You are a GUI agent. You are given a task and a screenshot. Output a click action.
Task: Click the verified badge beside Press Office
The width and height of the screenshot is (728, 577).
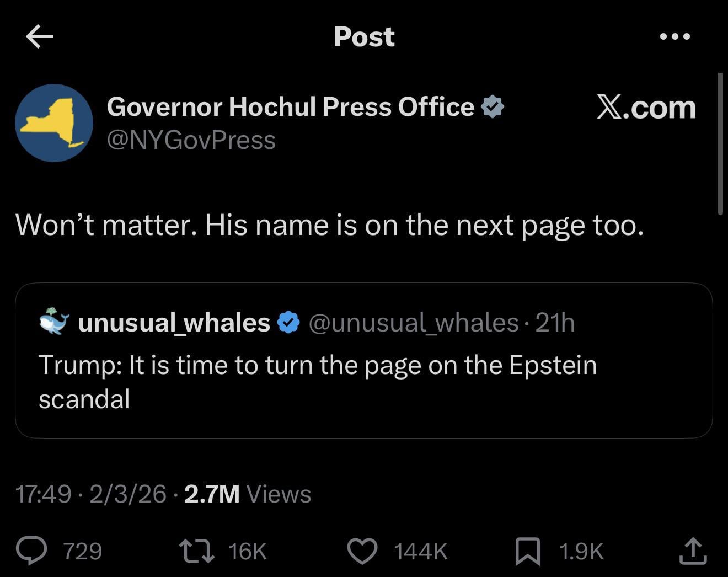[x=493, y=106]
